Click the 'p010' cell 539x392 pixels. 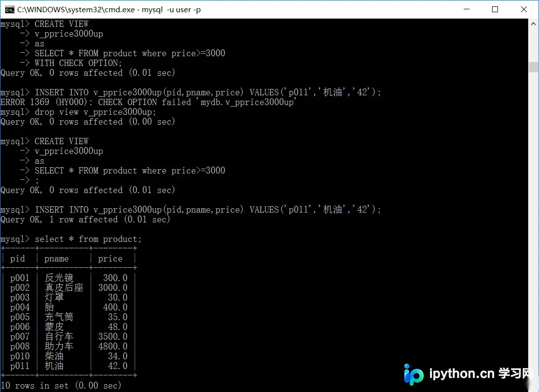click(20, 356)
